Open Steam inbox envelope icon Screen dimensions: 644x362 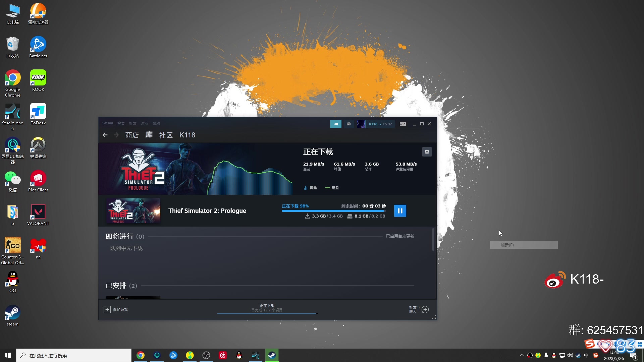[348, 124]
